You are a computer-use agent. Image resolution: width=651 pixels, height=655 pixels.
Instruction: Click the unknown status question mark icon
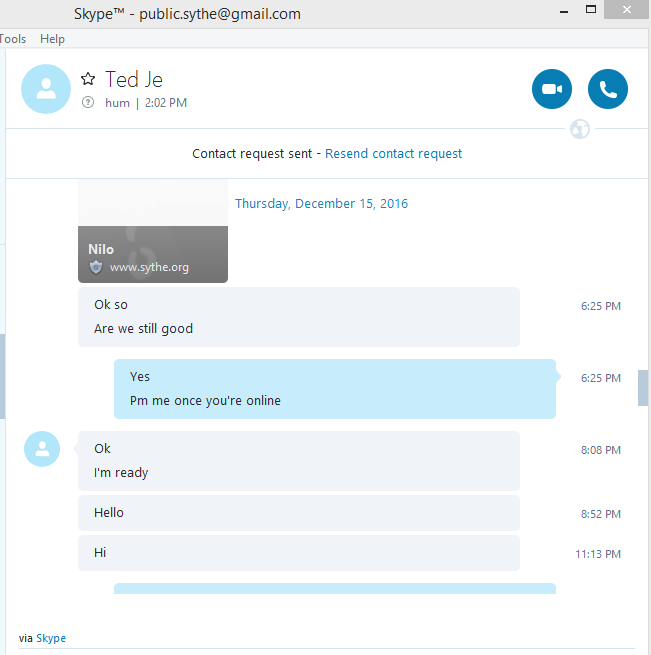pyautogui.click(x=88, y=102)
